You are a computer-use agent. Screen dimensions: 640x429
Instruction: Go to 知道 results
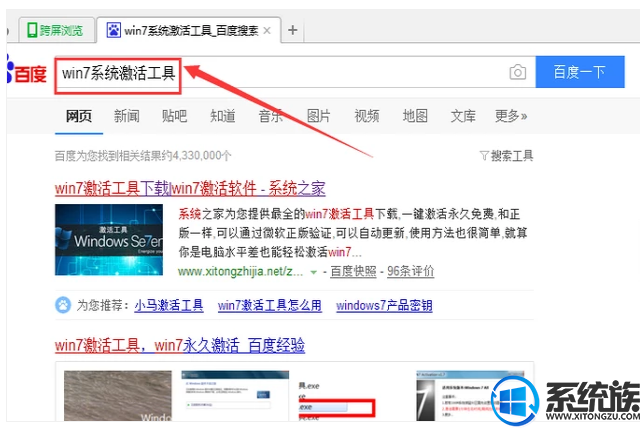(222, 116)
